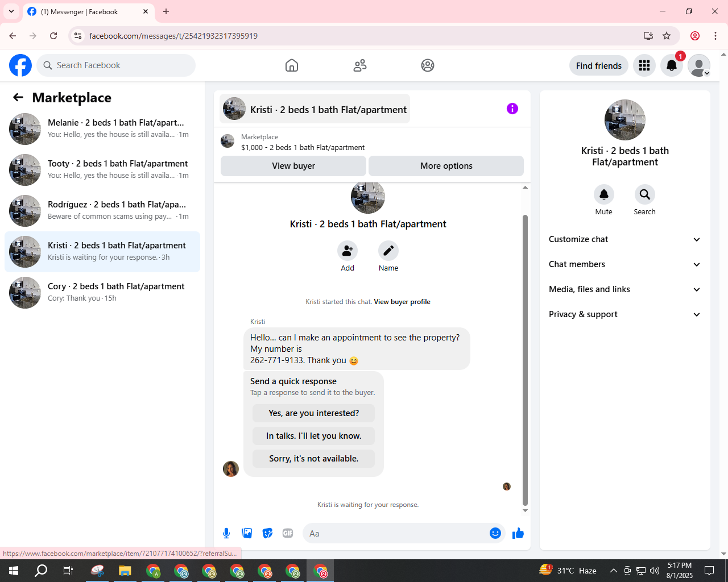Open the Rodríguez conversation

[102, 211]
